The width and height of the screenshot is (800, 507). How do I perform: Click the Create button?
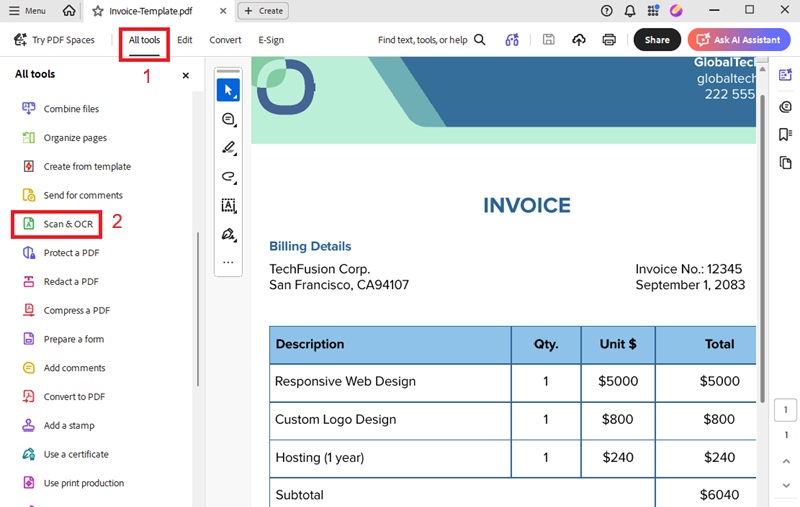coord(263,11)
